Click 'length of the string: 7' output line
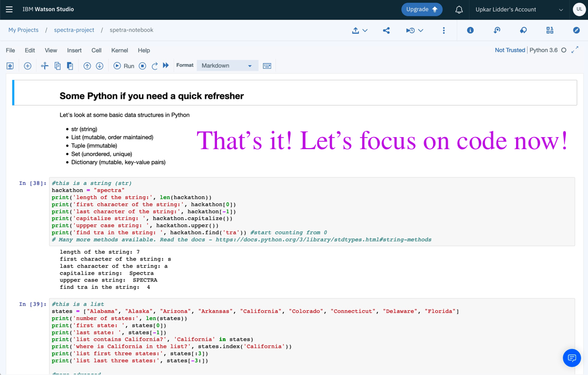This screenshot has width=588, height=375. [x=100, y=252]
